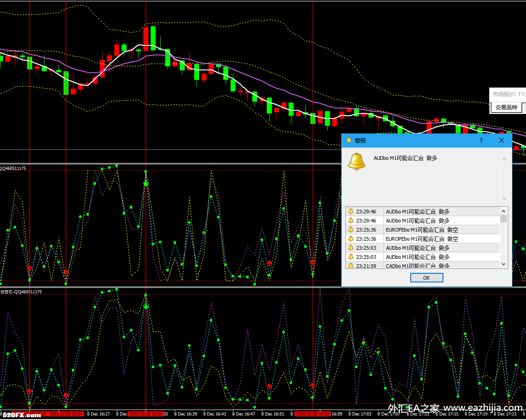Screen dimensions: 526x420
Task: Click the help question mark in alert dialog
Action: [481, 140]
